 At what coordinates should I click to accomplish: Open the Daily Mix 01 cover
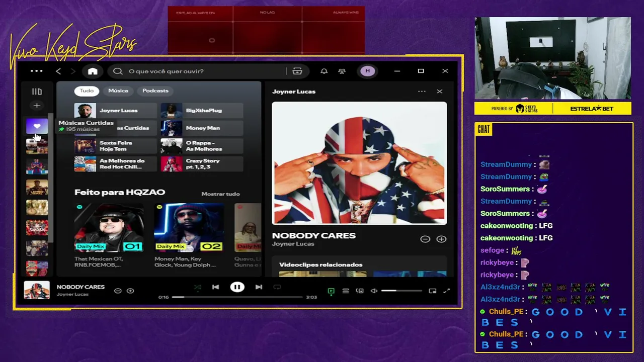[x=109, y=228]
